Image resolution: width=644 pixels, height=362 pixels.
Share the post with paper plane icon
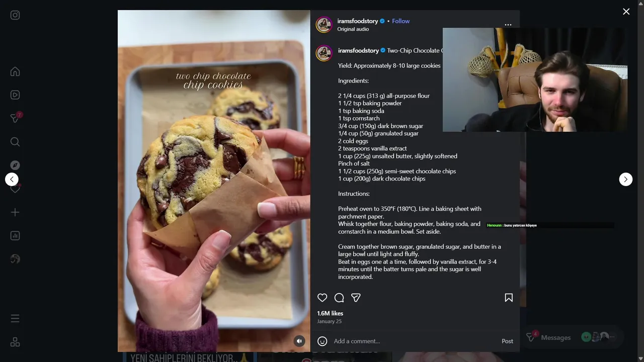pos(356,298)
